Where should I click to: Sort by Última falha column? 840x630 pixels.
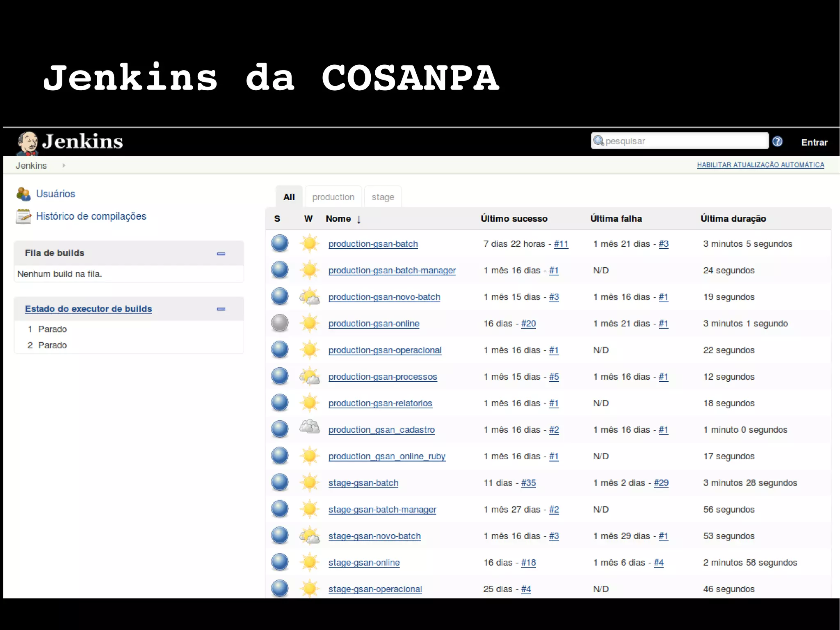click(x=616, y=219)
